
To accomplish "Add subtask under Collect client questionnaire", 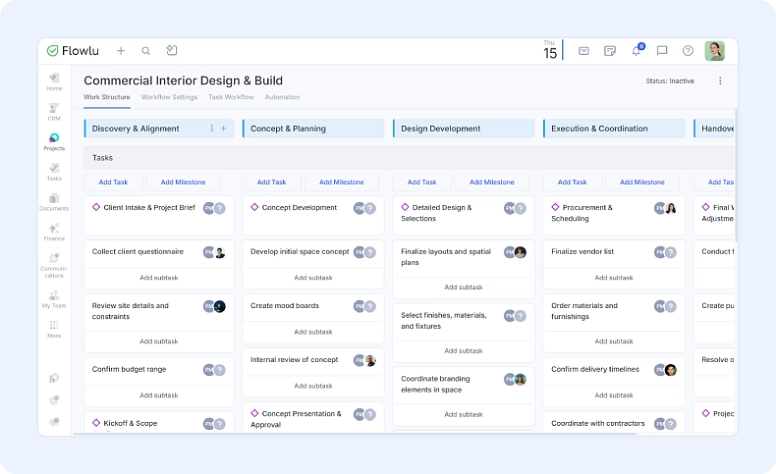I will point(159,277).
